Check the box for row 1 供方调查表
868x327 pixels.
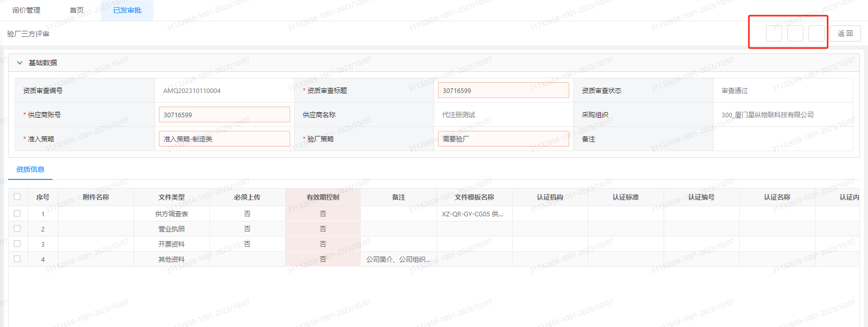click(17, 213)
